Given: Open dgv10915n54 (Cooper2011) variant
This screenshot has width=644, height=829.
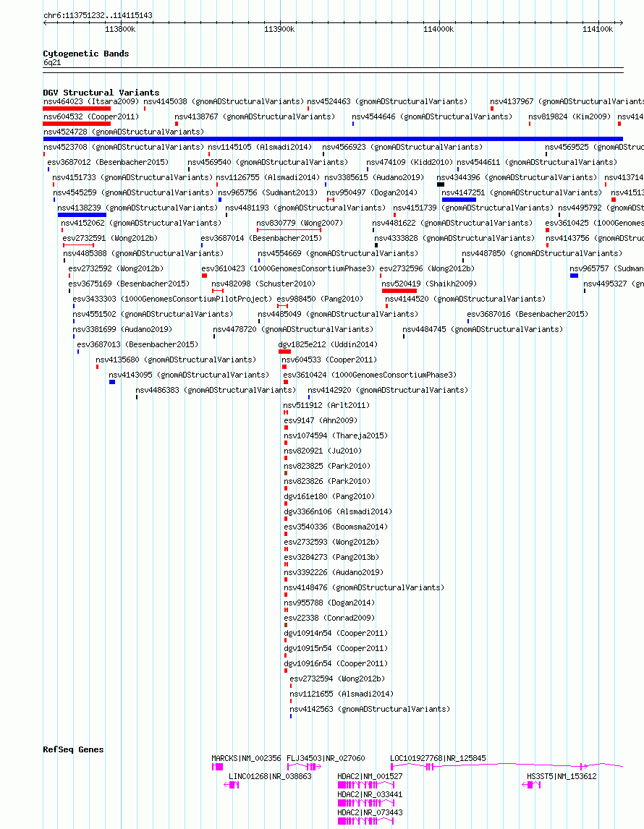Looking at the screenshot, I should point(336,649).
